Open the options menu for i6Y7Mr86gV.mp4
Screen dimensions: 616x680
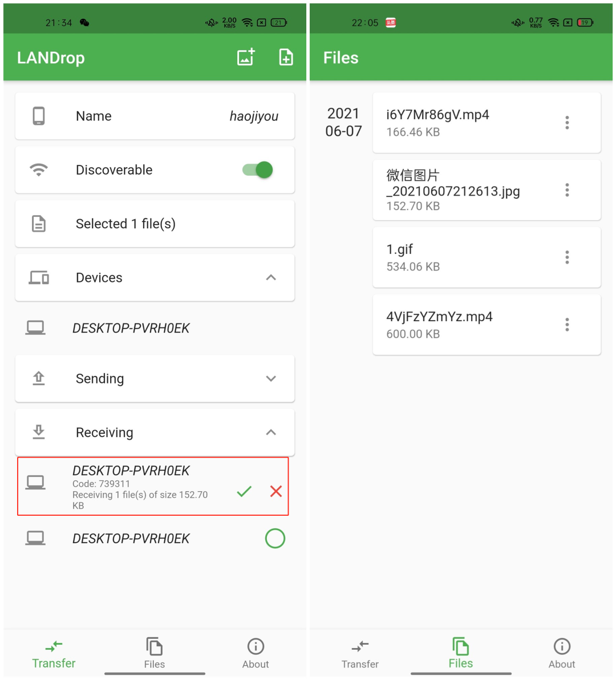tap(567, 123)
